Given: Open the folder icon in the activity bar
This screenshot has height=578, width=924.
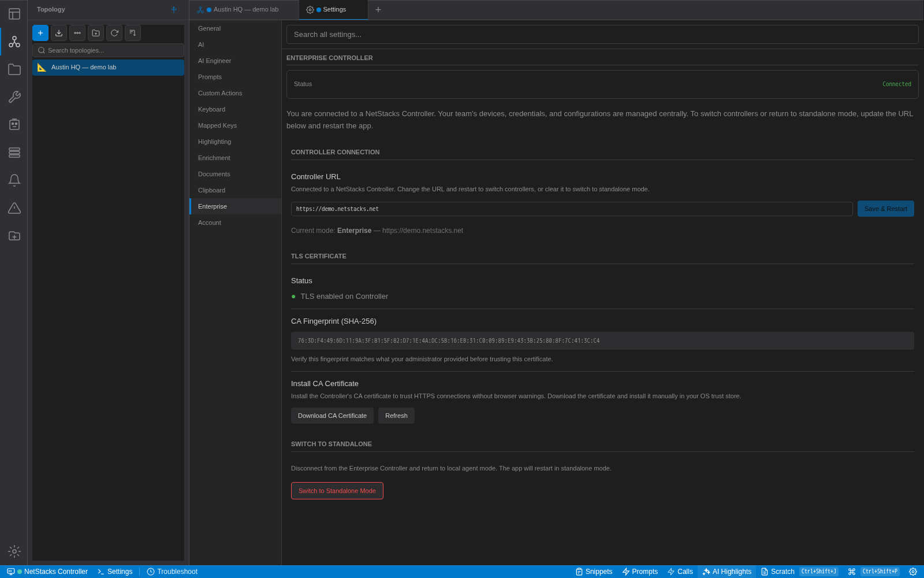Looking at the screenshot, I should pos(14,69).
